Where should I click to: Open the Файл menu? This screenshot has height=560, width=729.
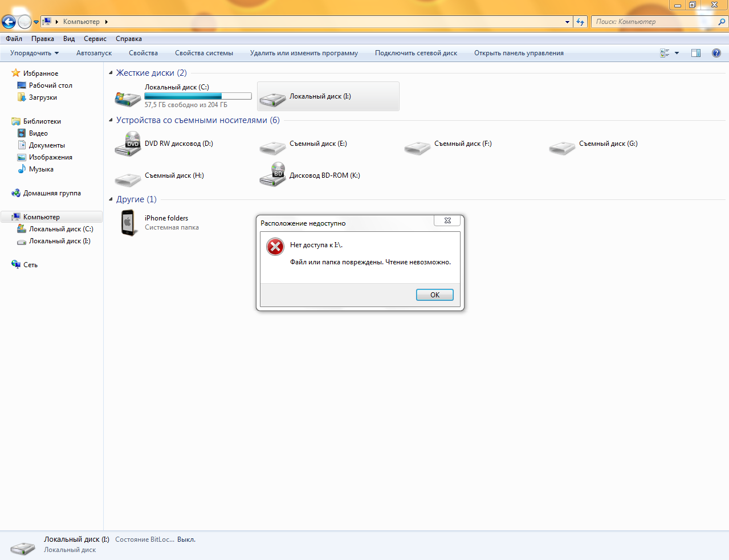pyautogui.click(x=14, y=39)
